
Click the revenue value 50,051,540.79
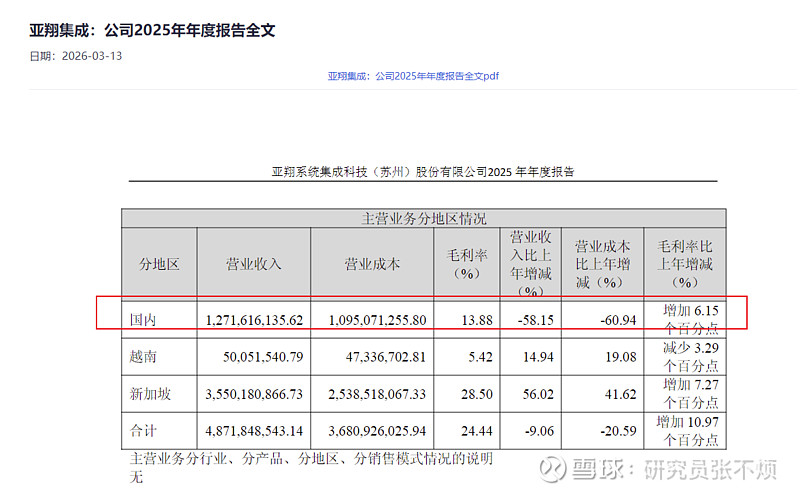tap(263, 357)
